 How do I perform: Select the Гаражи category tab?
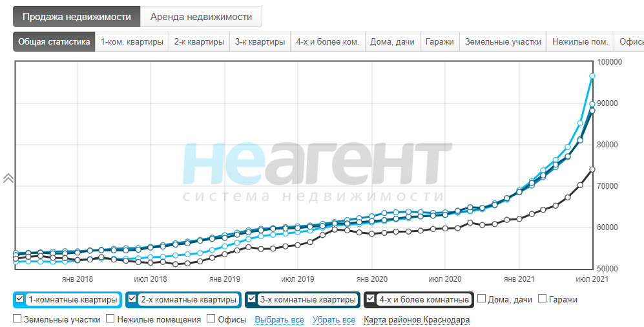[439, 42]
